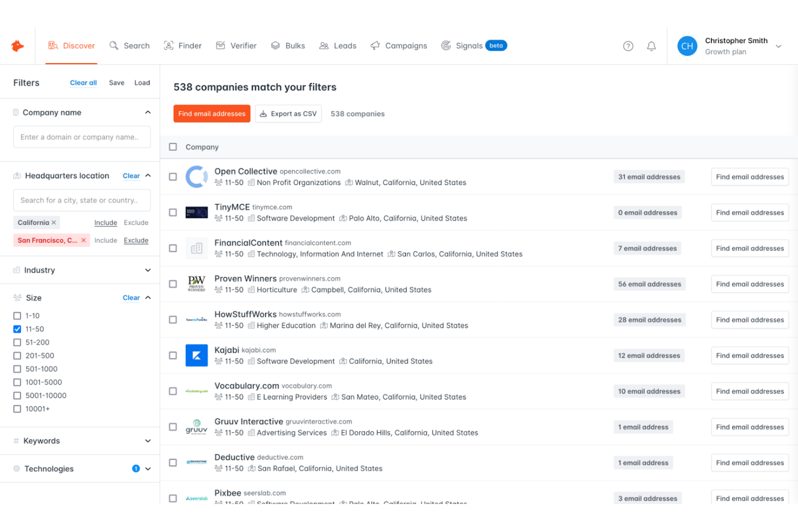The height and width of the screenshot is (532, 798).
Task: Expand the Industry filter section
Action: (148, 271)
